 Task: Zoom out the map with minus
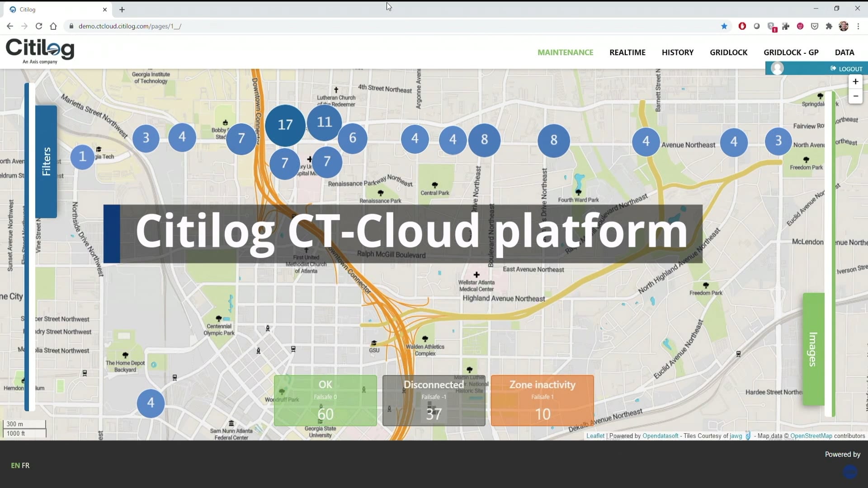pos(855,96)
